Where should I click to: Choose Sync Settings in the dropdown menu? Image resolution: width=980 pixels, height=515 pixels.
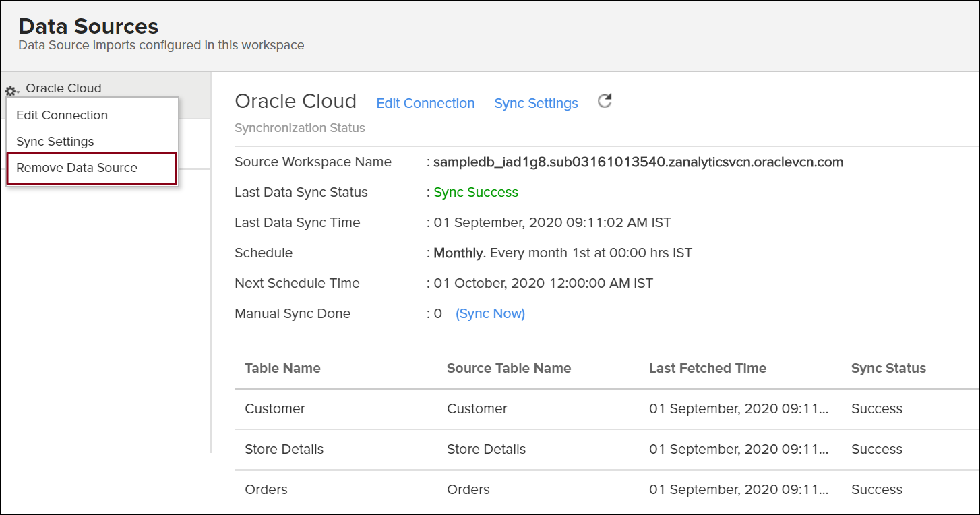pyautogui.click(x=55, y=142)
